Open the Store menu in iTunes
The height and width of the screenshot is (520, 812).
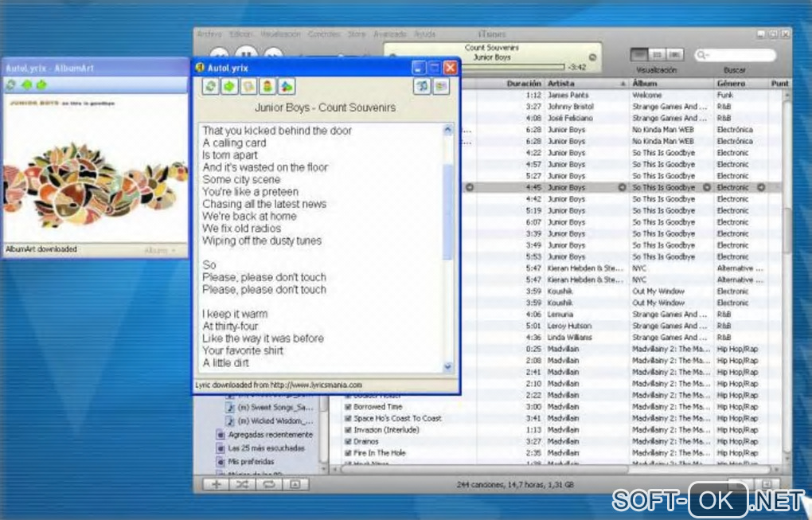(x=357, y=34)
